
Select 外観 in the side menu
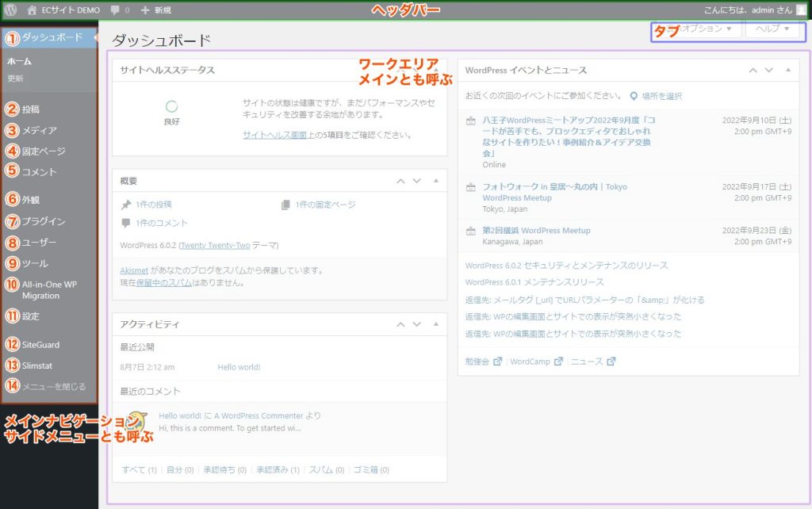point(31,200)
